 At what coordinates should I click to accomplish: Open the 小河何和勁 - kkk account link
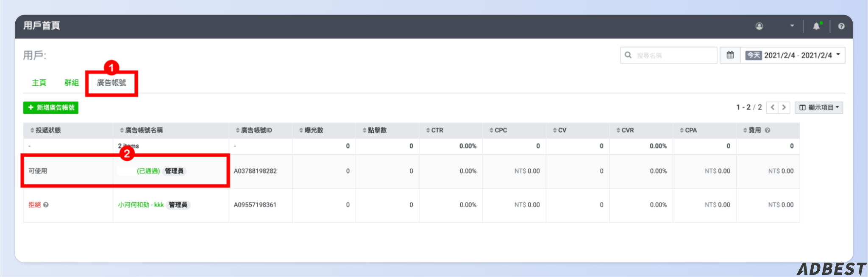click(x=141, y=205)
